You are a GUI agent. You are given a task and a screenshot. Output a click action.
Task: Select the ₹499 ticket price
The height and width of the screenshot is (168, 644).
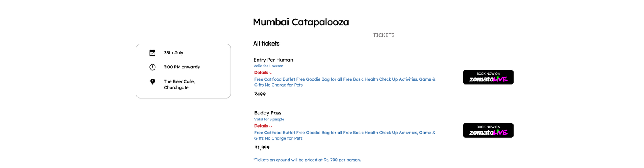260,94
